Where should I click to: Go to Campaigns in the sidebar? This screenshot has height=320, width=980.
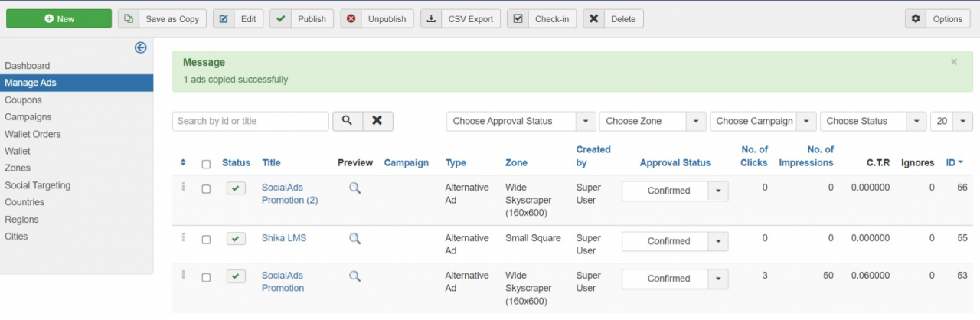[x=28, y=117]
